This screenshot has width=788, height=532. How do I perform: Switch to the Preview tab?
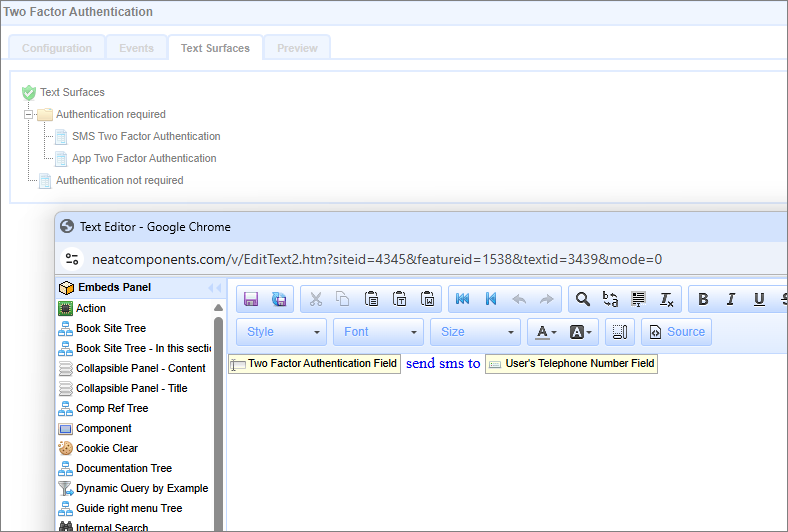[x=297, y=48]
